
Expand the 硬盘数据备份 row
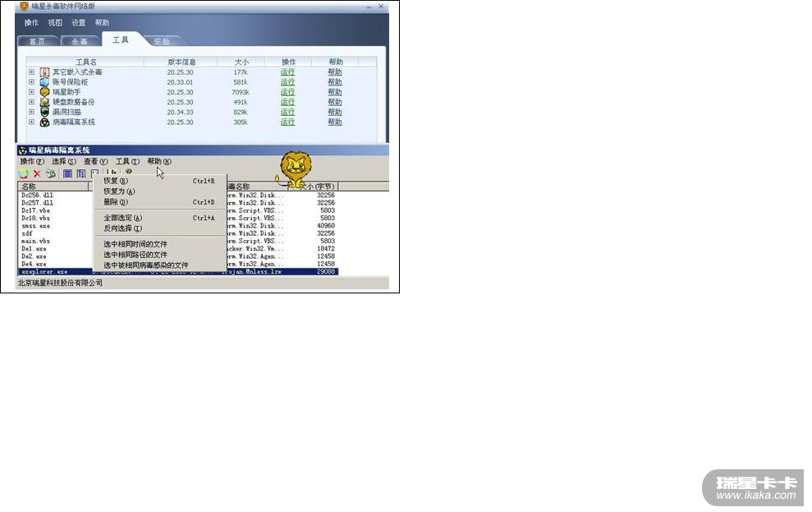[x=31, y=102]
